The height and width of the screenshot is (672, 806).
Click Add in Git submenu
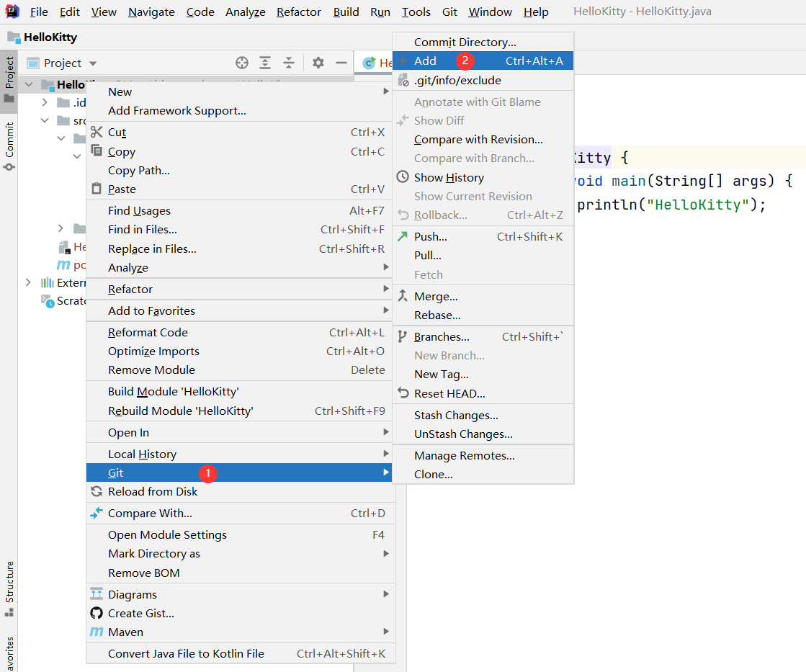483,61
